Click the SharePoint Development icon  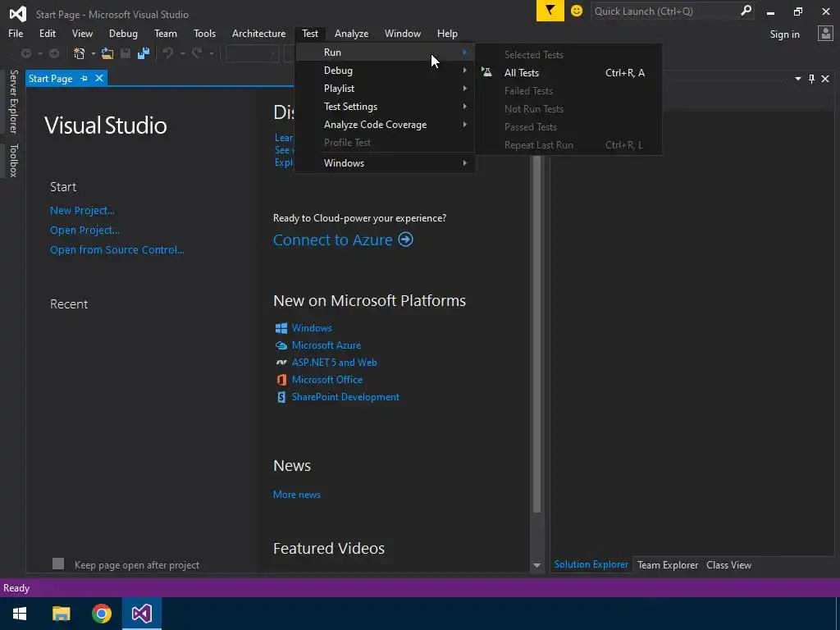pyautogui.click(x=281, y=397)
